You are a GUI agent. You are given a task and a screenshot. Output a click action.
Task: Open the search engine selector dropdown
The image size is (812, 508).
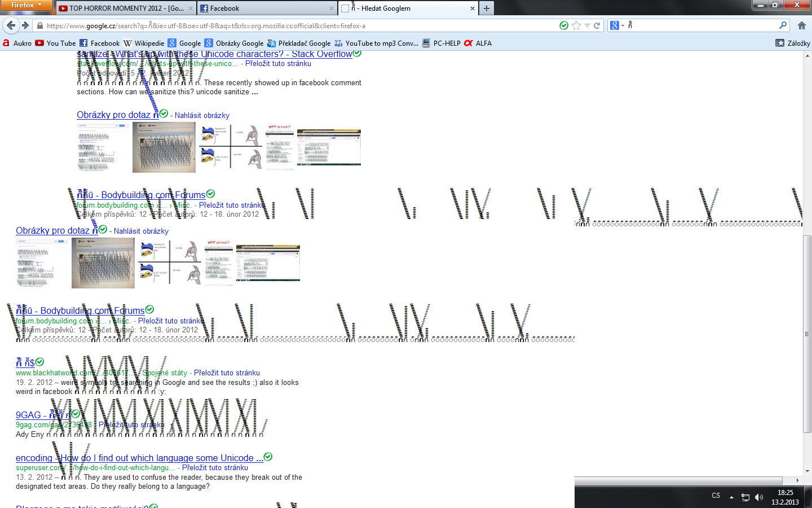(x=617, y=25)
